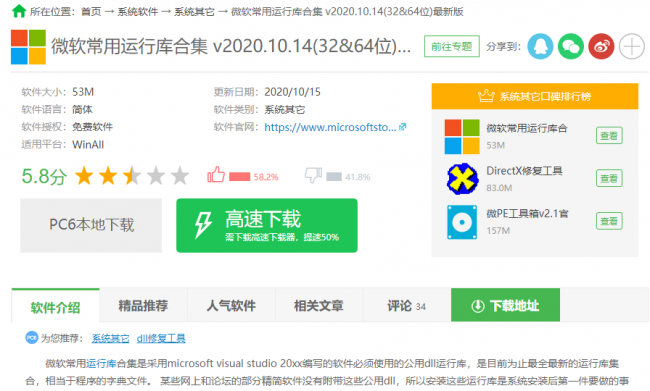Image resolution: width=650 pixels, height=391 pixels.
Task: Click 查看 button for 微软常用运行库合
Action: tap(609, 136)
